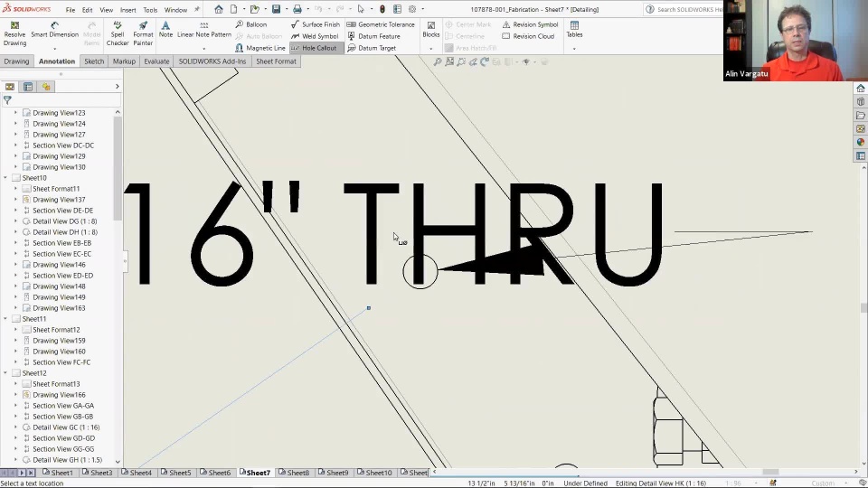Insert a Magnetic Line
The image size is (868, 488).
click(x=260, y=48)
